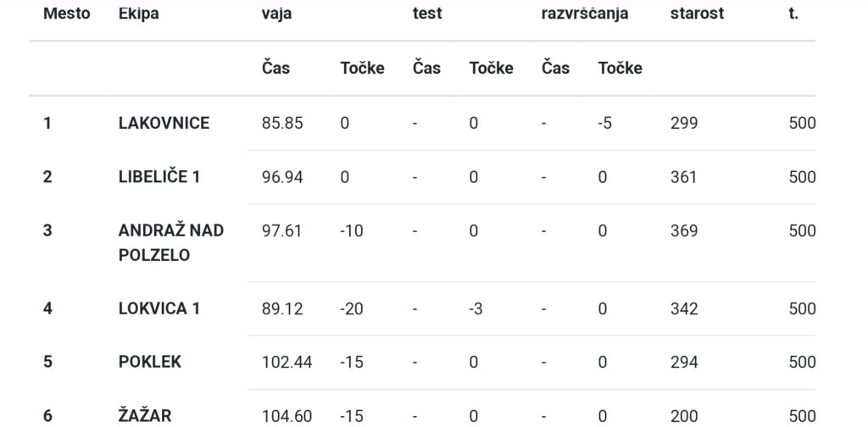Viewport: 868px width, 427px height.
Task: Click the age value 369
Action: 684,230
